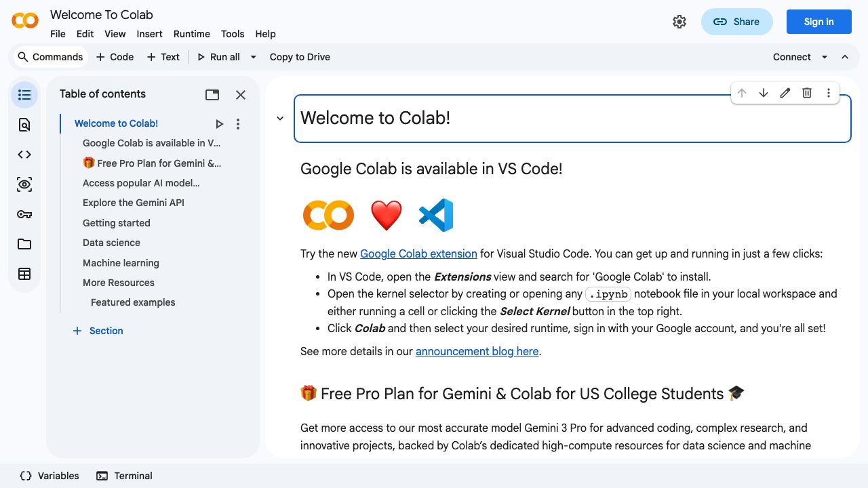Click the Free Pro Plan for Gemini heading
This screenshot has height=488, width=868.
(x=522, y=394)
